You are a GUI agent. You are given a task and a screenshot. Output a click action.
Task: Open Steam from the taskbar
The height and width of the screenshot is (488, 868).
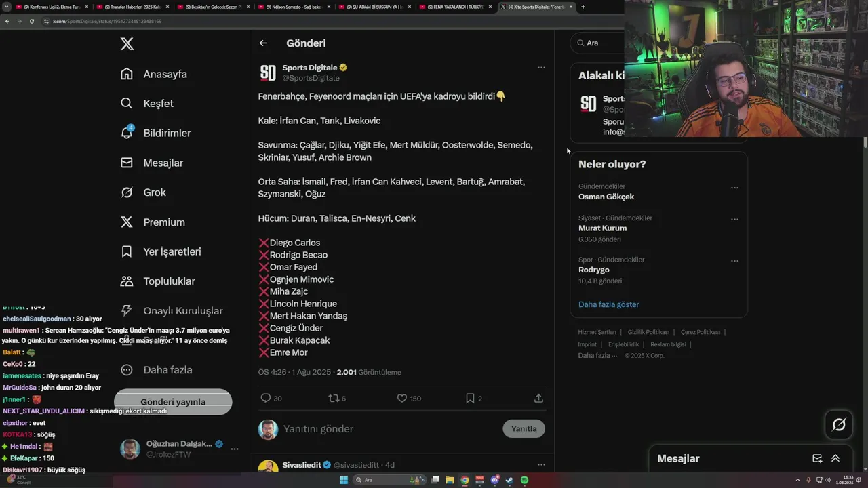coord(509,480)
